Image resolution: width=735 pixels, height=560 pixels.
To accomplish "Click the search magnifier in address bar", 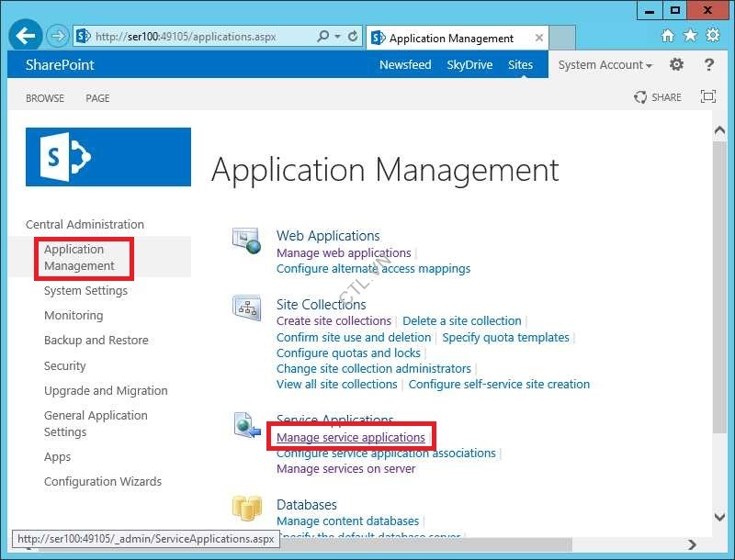I will 322,36.
